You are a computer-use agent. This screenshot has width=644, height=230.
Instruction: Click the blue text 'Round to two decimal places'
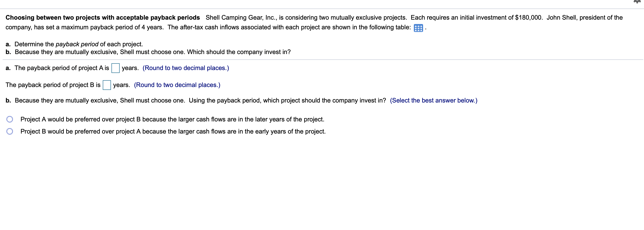point(185,68)
